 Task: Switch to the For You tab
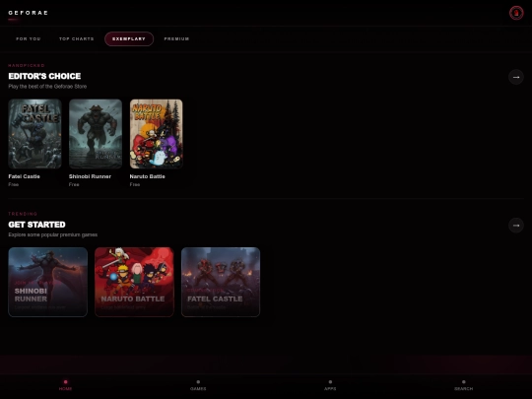click(x=29, y=39)
